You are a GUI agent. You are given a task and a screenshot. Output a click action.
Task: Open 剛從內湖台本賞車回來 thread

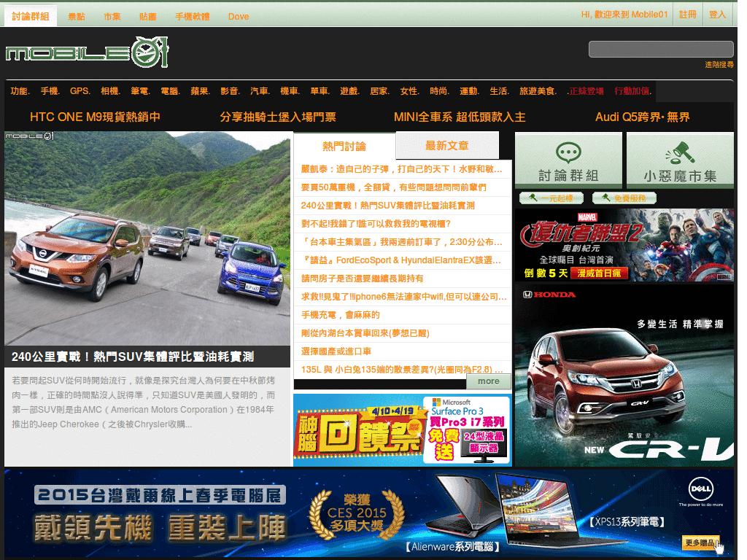365,333
